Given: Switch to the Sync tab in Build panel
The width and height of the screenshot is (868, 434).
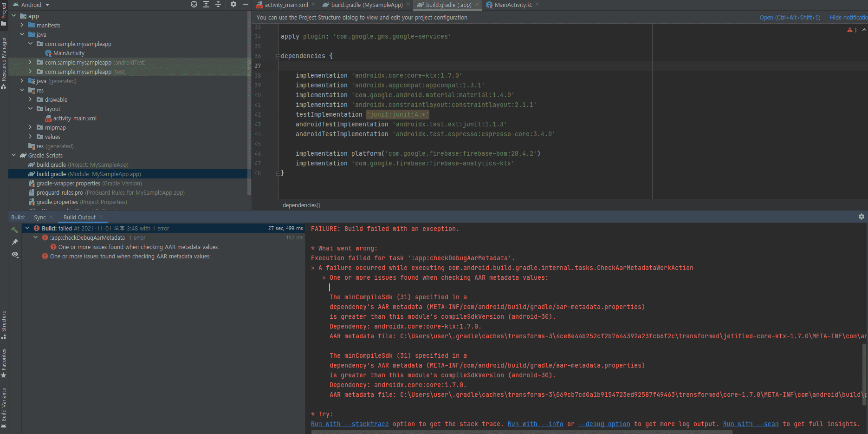Looking at the screenshot, I should (x=40, y=217).
